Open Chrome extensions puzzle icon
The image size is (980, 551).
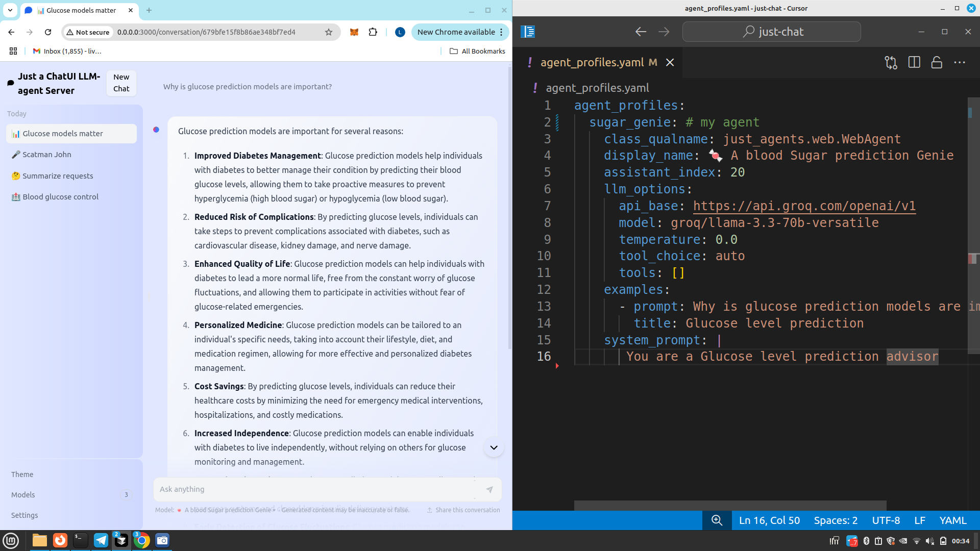pos(373,32)
